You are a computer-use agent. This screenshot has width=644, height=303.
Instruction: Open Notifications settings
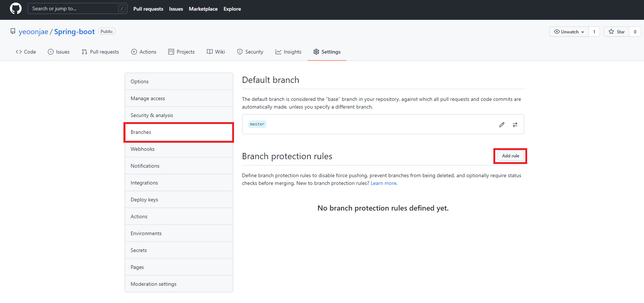tap(179, 166)
